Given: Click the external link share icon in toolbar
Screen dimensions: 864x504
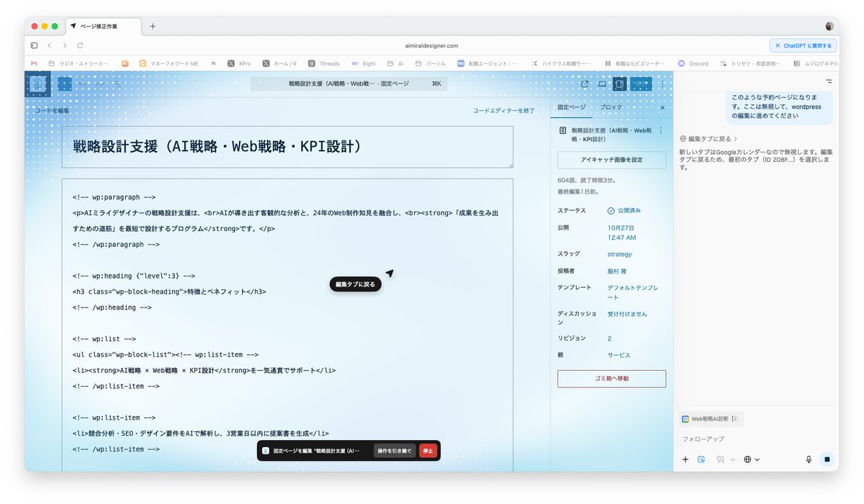Looking at the screenshot, I should 584,84.
